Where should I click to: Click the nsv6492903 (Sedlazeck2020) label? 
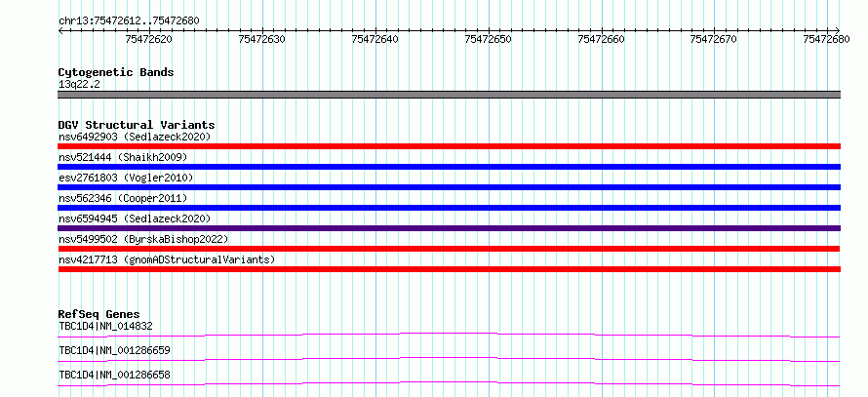coord(135,137)
